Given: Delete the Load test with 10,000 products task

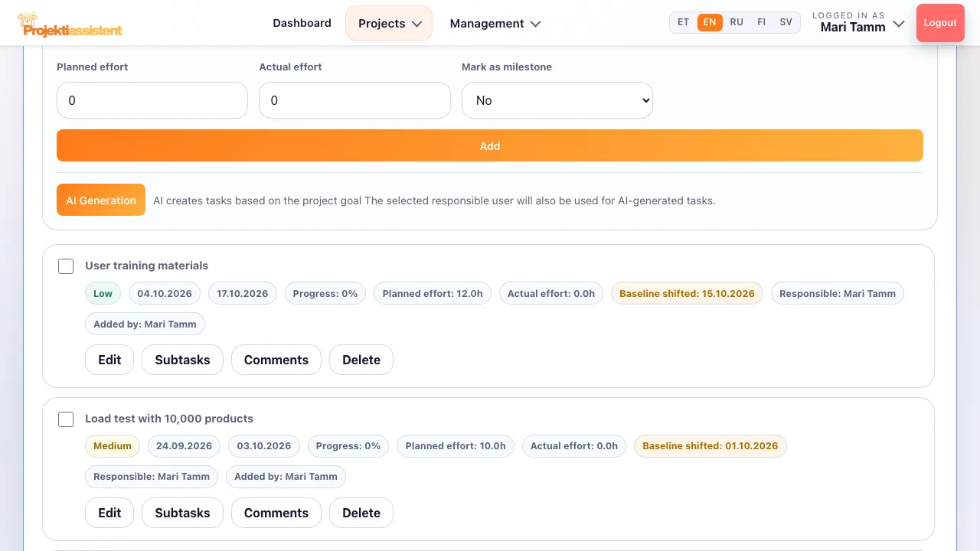Looking at the screenshot, I should [x=361, y=513].
